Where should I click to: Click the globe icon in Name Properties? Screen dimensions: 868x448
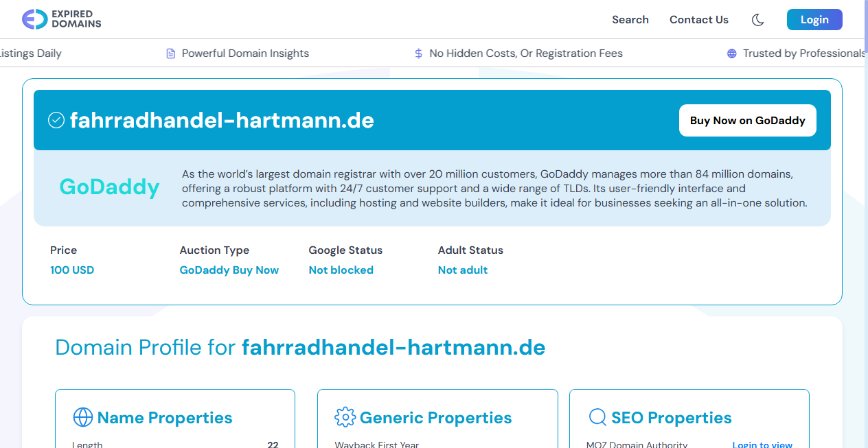[82, 417]
